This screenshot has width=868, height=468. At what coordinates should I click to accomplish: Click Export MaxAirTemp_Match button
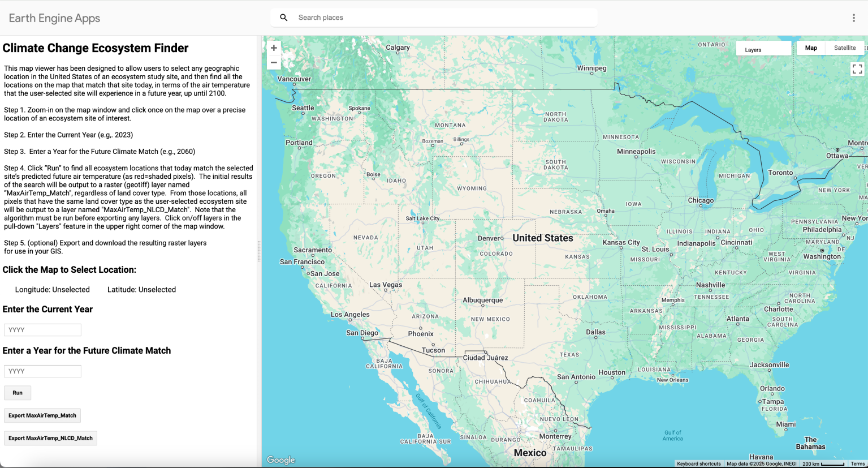tap(42, 415)
